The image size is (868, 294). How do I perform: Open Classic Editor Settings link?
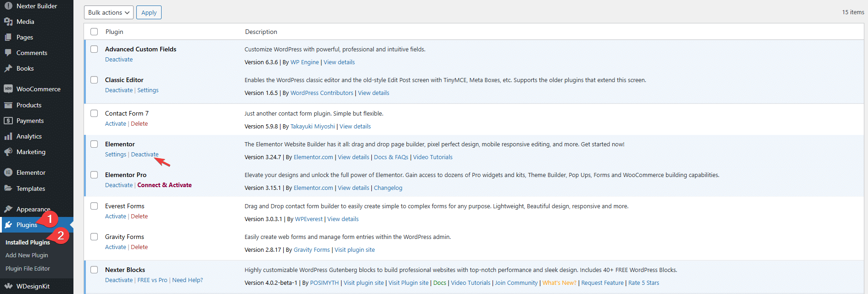coord(148,90)
